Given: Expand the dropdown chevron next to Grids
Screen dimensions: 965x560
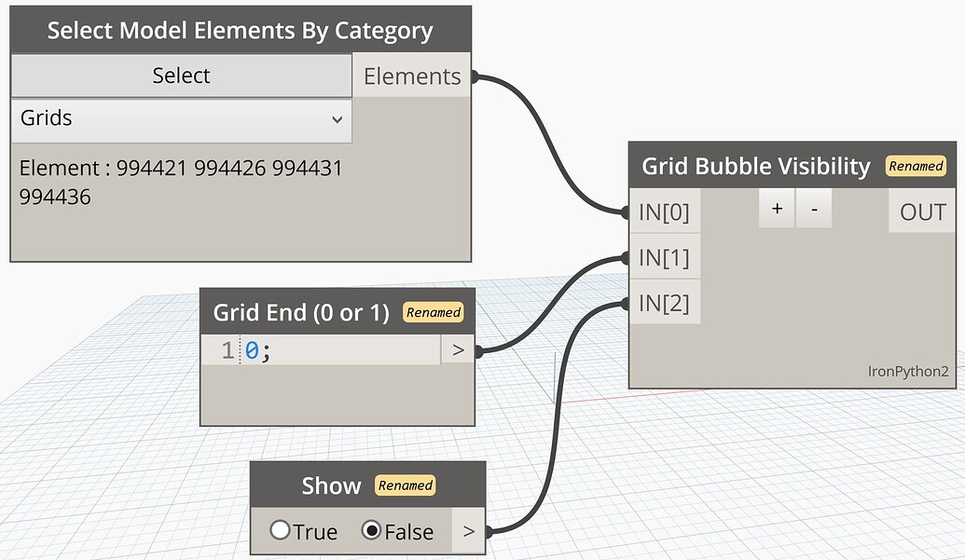Looking at the screenshot, I should (338, 120).
